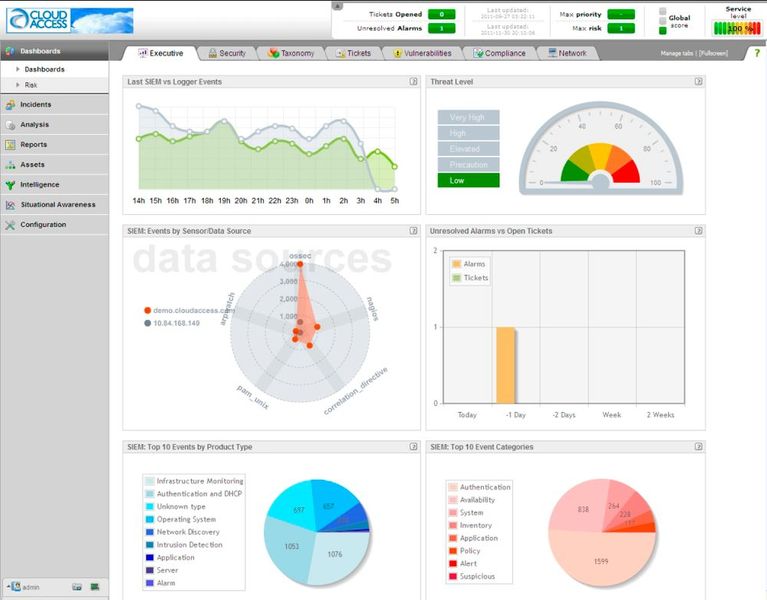Switch to the Compliance tab

tap(499, 53)
